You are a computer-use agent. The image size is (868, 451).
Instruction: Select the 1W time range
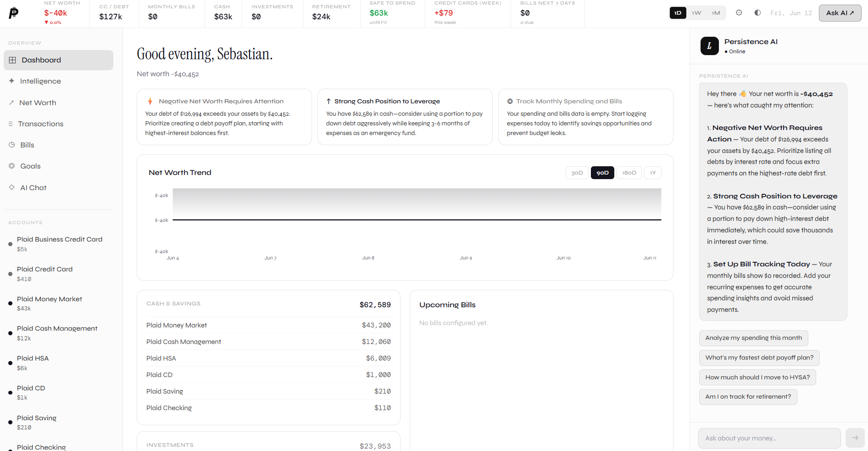[696, 13]
